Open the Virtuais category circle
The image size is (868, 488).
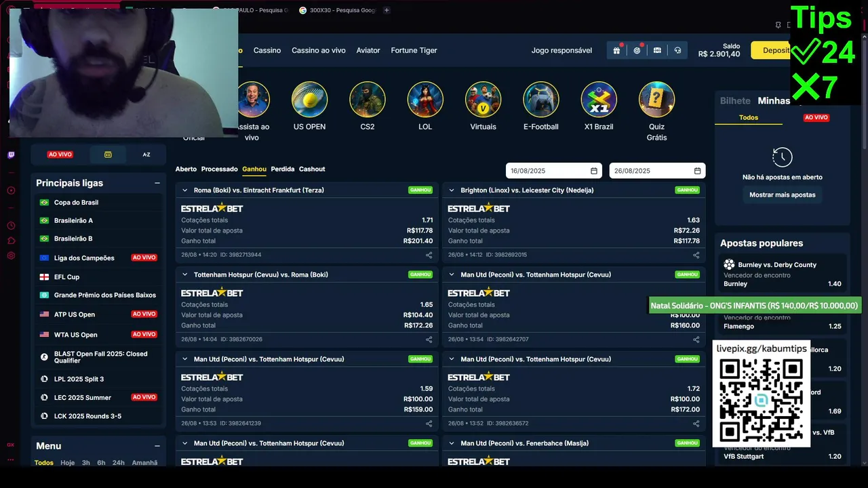pyautogui.click(x=483, y=100)
